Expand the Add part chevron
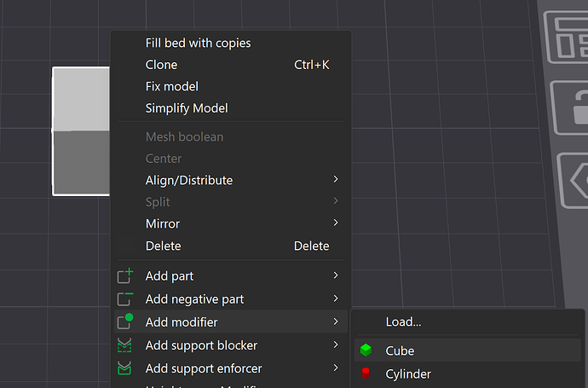 coord(336,275)
